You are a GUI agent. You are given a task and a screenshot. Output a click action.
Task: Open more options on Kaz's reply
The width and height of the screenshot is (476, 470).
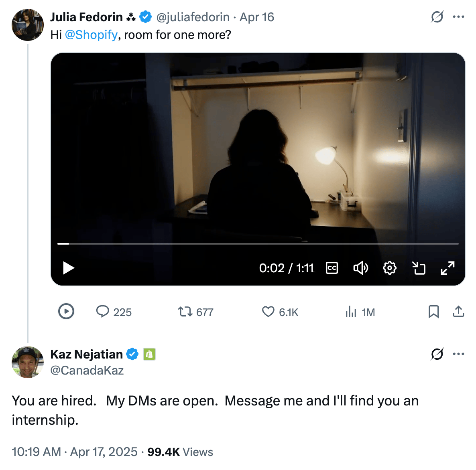tap(458, 354)
